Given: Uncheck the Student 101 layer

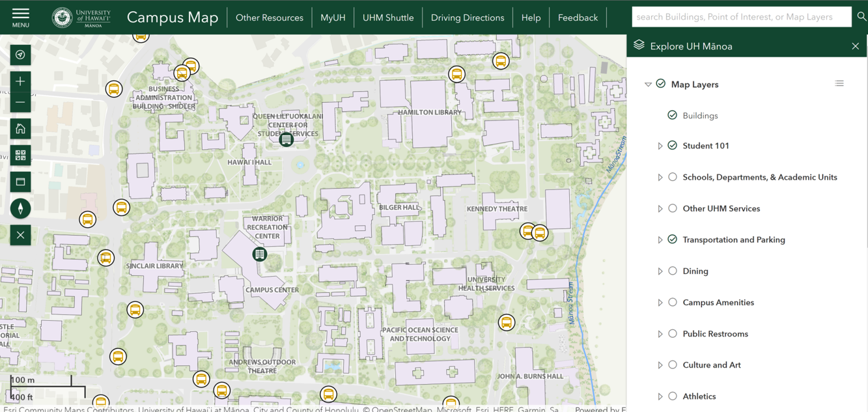Looking at the screenshot, I should (673, 146).
